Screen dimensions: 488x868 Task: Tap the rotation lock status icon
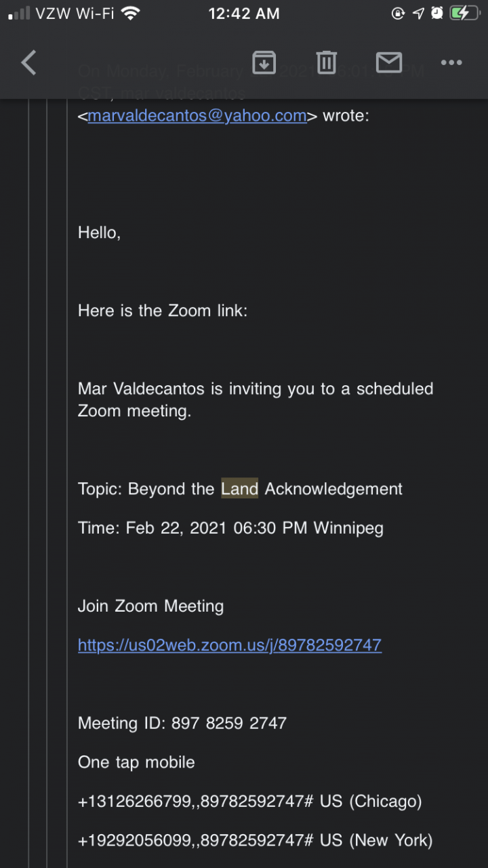pos(399,14)
